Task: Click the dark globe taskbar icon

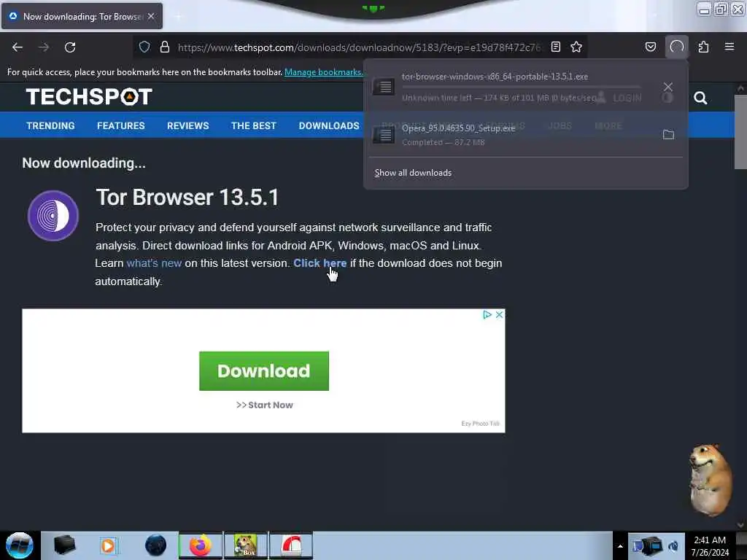Action: (156, 545)
